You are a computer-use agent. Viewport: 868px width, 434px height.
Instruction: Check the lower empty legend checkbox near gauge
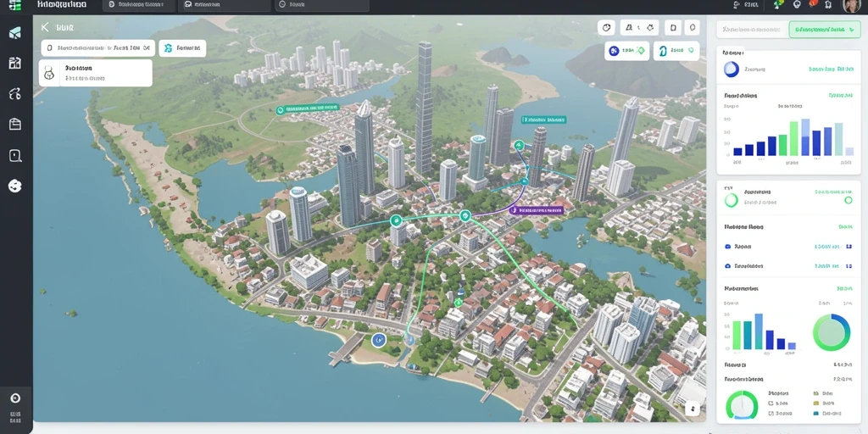click(771, 413)
